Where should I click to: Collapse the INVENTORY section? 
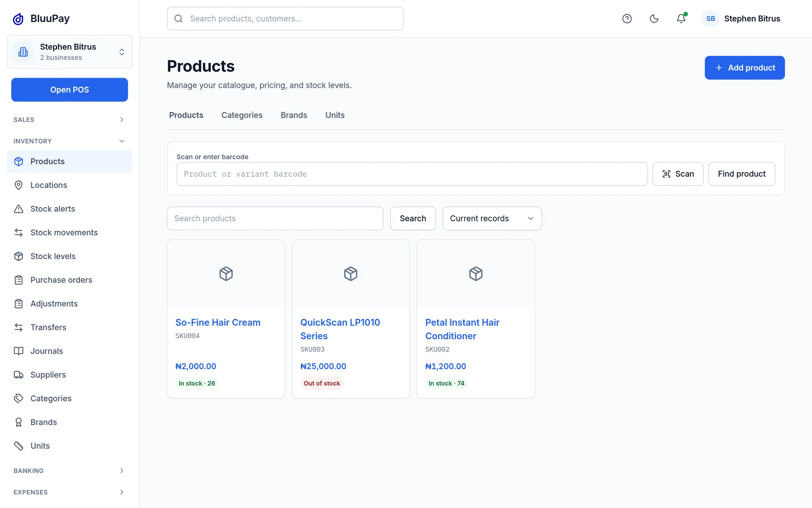pyautogui.click(x=69, y=141)
